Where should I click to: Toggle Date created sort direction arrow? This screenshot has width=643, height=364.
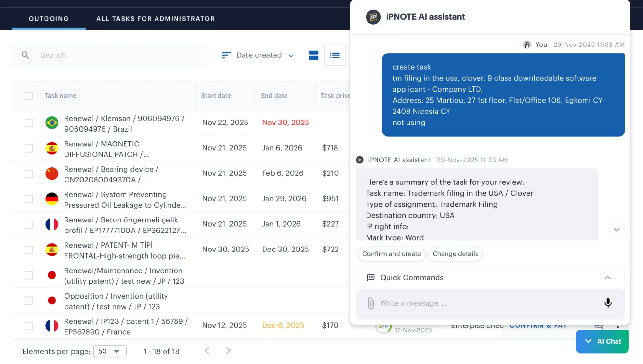291,55
